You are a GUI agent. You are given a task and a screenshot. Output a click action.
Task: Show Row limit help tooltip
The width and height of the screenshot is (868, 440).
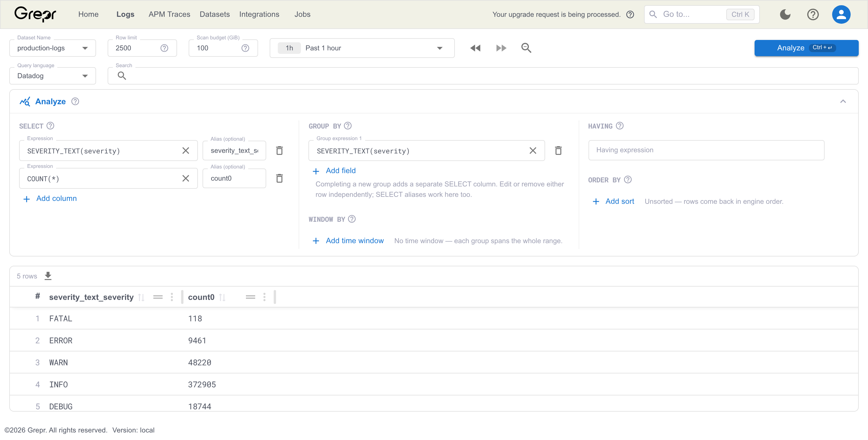[x=164, y=48]
